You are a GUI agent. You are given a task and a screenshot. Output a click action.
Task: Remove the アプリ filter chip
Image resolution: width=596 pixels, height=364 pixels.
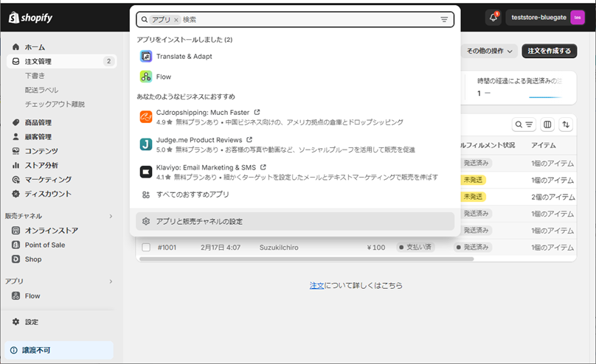pyautogui.click(x=176, y=20)
